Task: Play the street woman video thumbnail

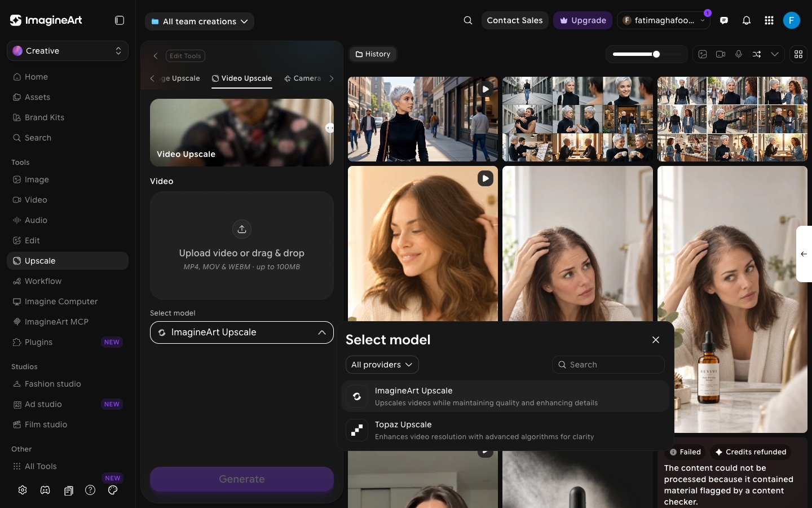Action: pyautogui.click(x=486, y=89)
